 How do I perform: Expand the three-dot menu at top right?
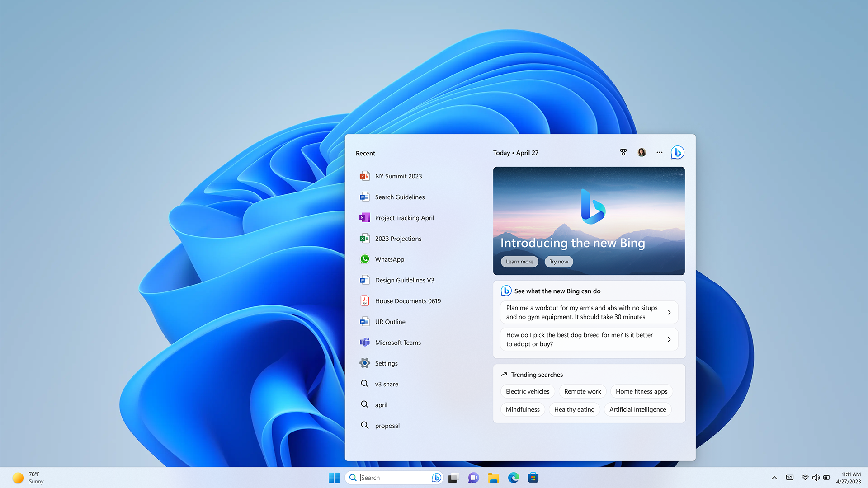pos(659,152)
